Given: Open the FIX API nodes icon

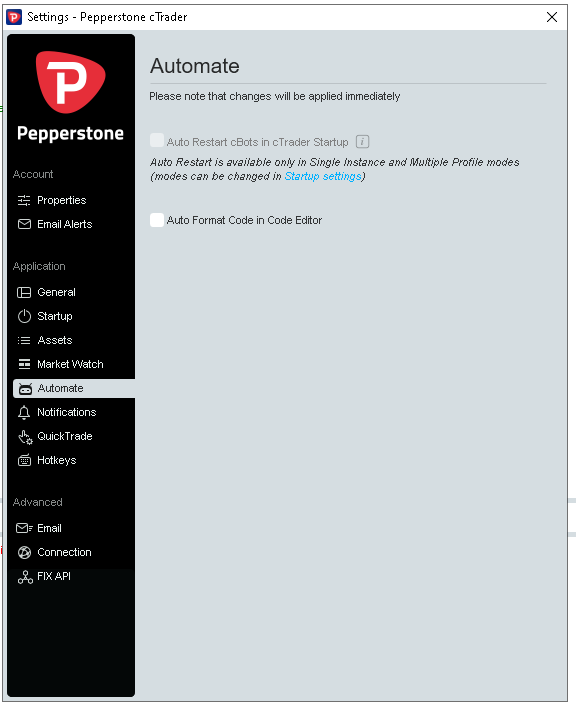Looking at the screenshot, I should (x=25, y=577).
